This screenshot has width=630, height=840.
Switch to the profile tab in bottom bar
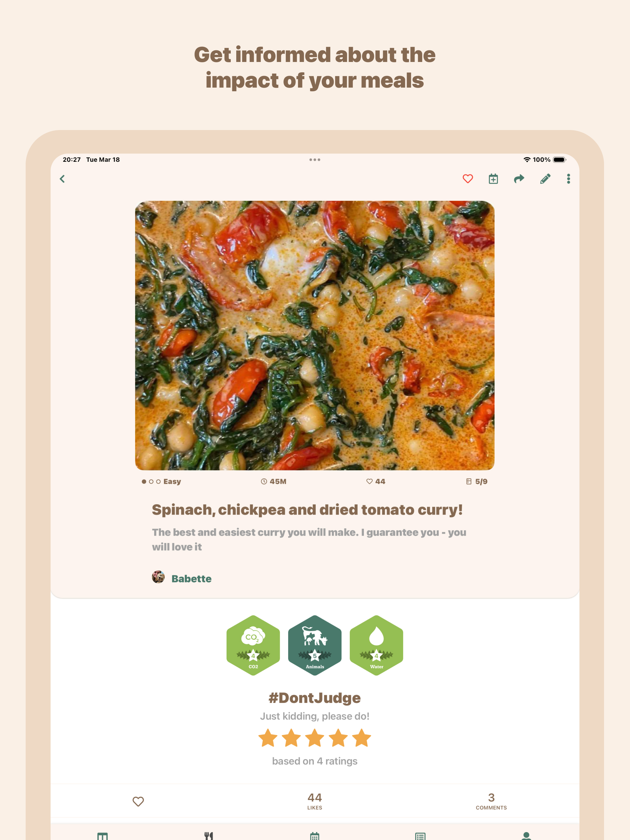(526, 836)
